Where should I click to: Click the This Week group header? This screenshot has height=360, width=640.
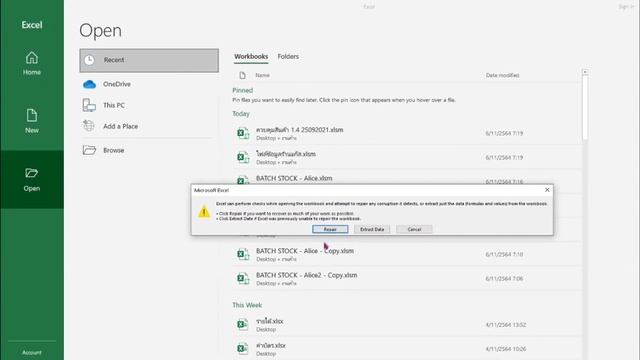click(247, 305)
